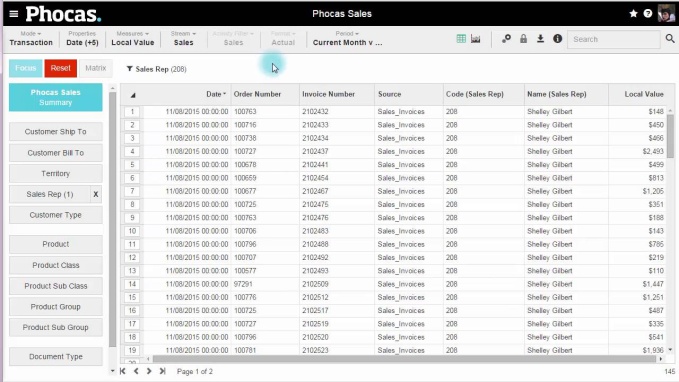Click the Focus button
This screenshot has height=382, width=679.
pos(26,68)
